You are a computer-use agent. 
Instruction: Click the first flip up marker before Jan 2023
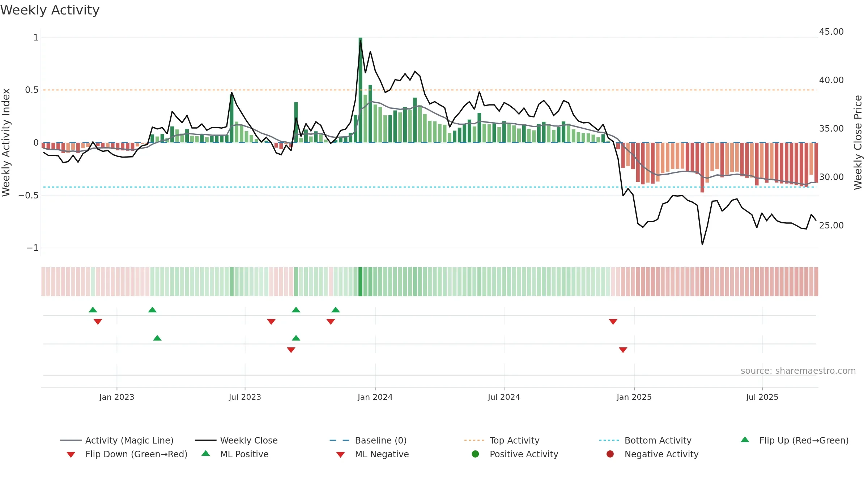coord(93,310)
